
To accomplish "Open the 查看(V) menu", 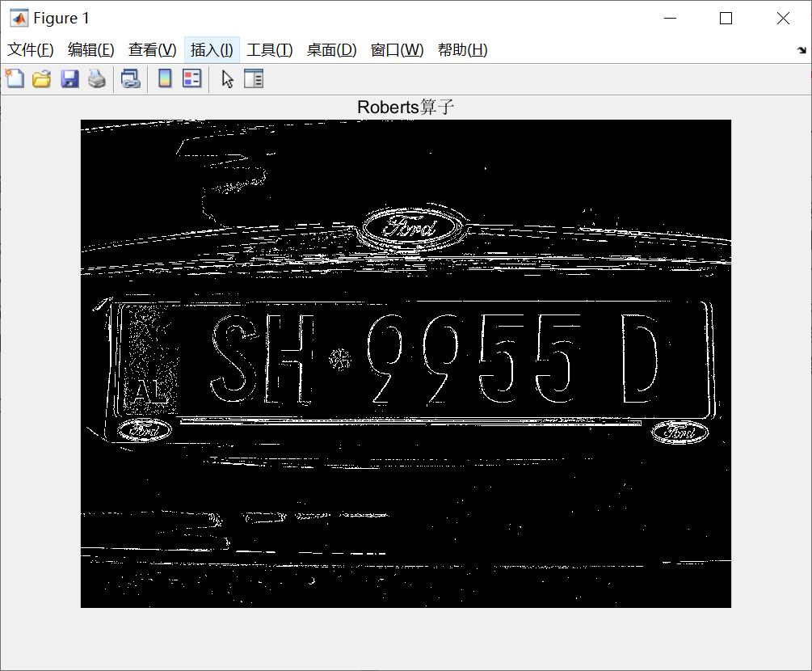I will [152, 50].
